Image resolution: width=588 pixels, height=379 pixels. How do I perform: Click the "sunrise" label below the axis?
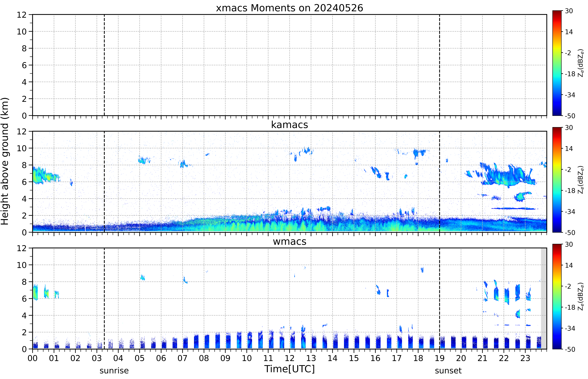[x=114, y=371]
